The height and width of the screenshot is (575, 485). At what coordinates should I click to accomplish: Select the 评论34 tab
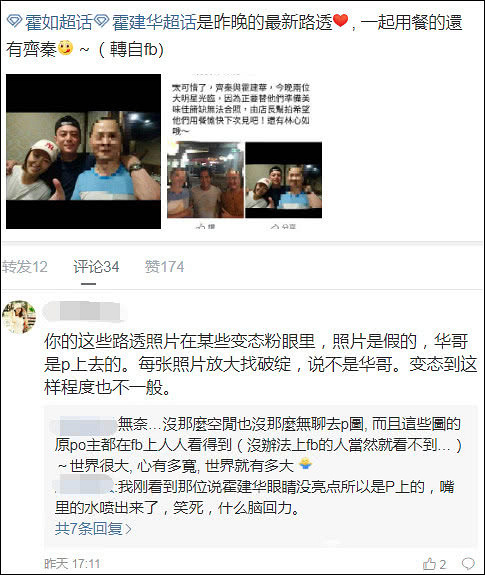(96, 267)
